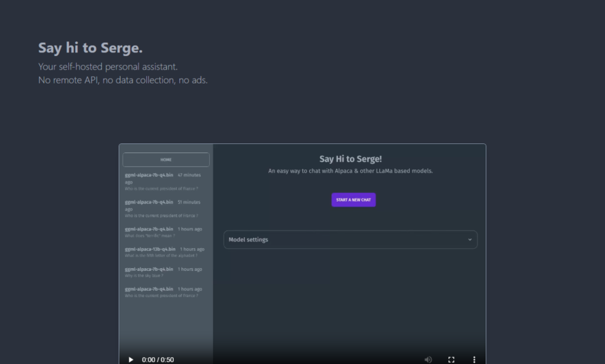Click the 0:00 / 0:50 time display
The height and width of the screenshot is (364, 605).
tap(158, 359)
